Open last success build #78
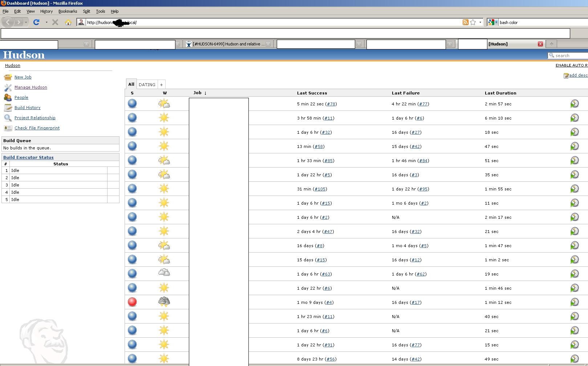Screen dimensions: 588x366 (331, 104)
